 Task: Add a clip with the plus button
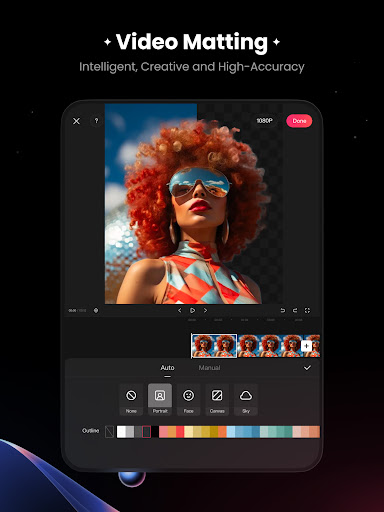[306, 346]
